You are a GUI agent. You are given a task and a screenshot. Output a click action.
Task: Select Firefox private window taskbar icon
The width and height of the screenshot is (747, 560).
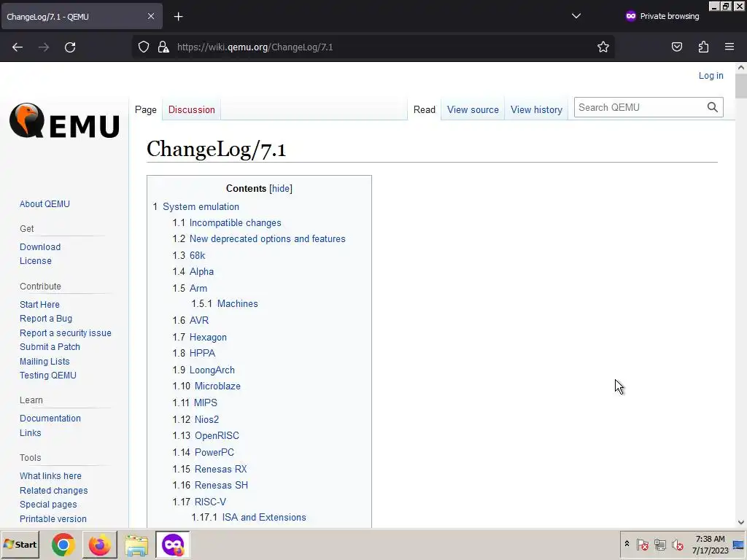[x=172, y=545]
